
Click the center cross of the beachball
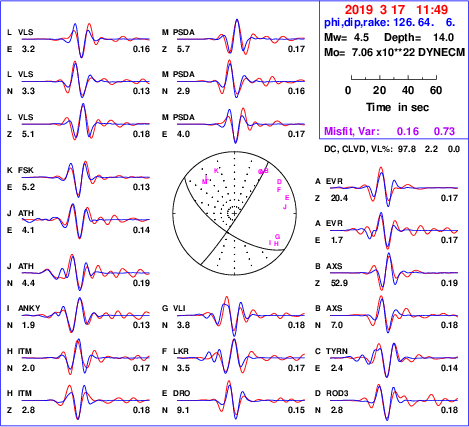(235, 213)
